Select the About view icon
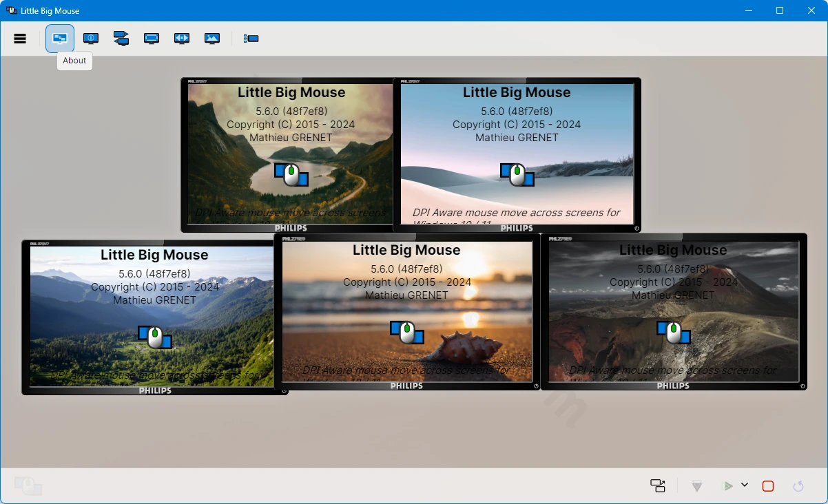This screenshot has height=504, width=828. pos(60,39)
